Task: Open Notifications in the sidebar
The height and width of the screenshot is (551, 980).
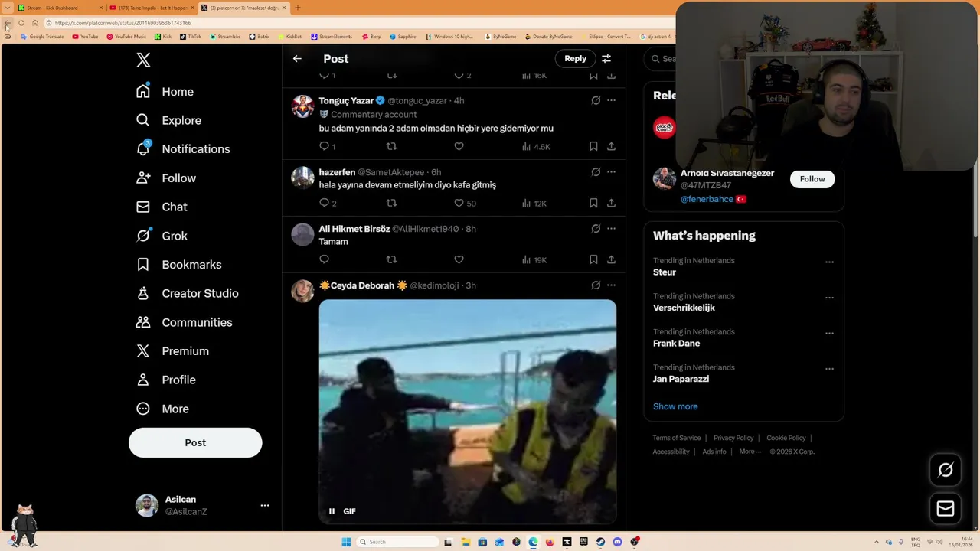Action: click(x=182, y=149)
